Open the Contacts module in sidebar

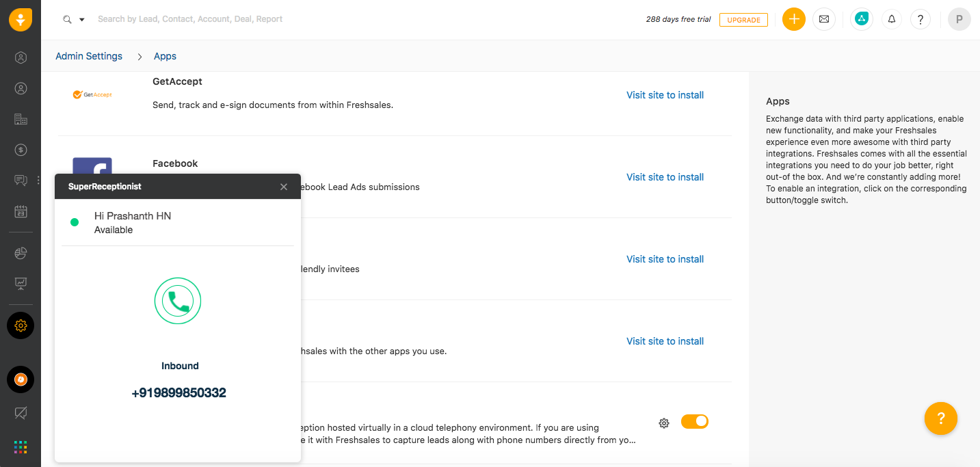click(21, 88)
